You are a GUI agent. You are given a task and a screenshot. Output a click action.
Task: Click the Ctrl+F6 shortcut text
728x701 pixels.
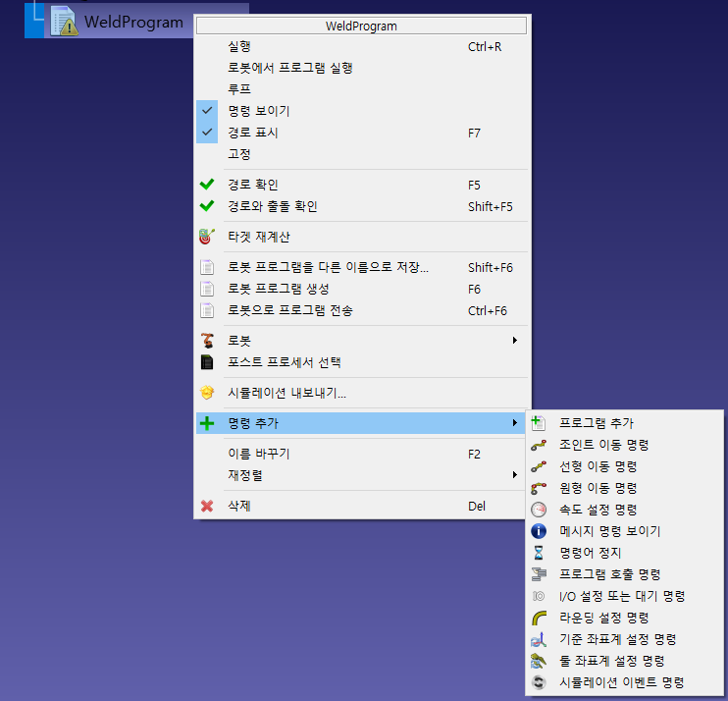click(488, 311)
